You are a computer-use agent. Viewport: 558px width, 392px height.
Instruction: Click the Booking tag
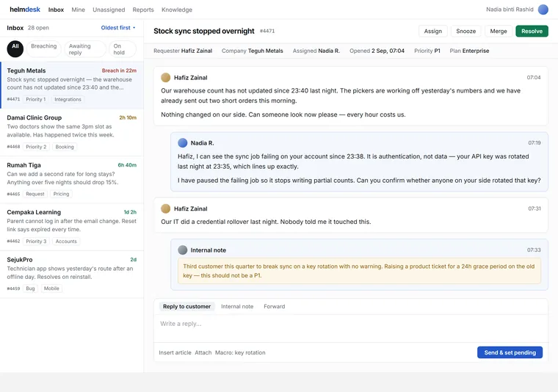point(65,147)
